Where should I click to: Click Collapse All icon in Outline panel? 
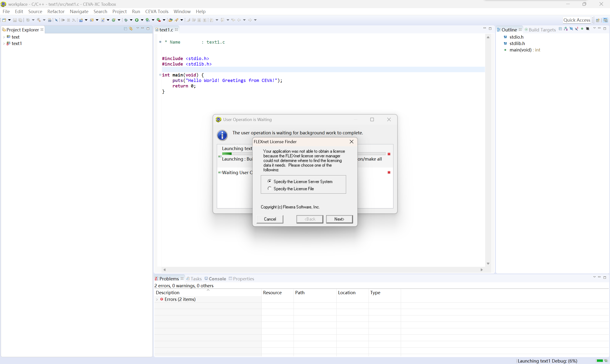(x=560, y=29)
